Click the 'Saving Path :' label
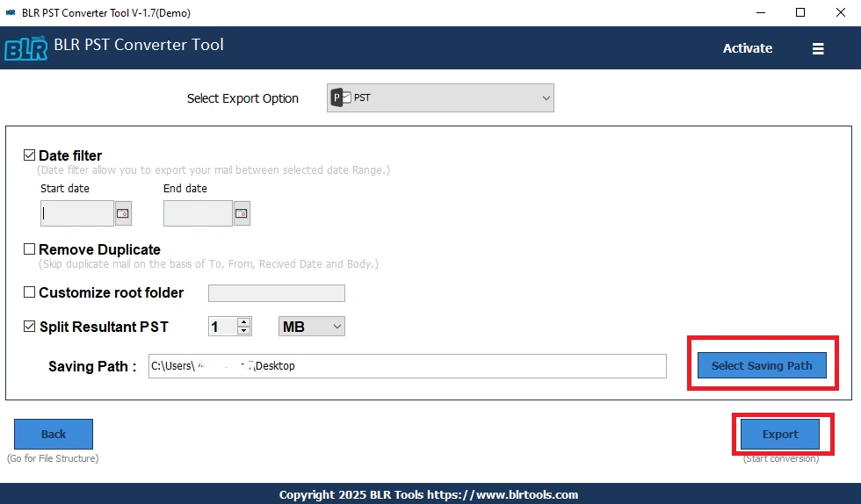 coord(92,366)
